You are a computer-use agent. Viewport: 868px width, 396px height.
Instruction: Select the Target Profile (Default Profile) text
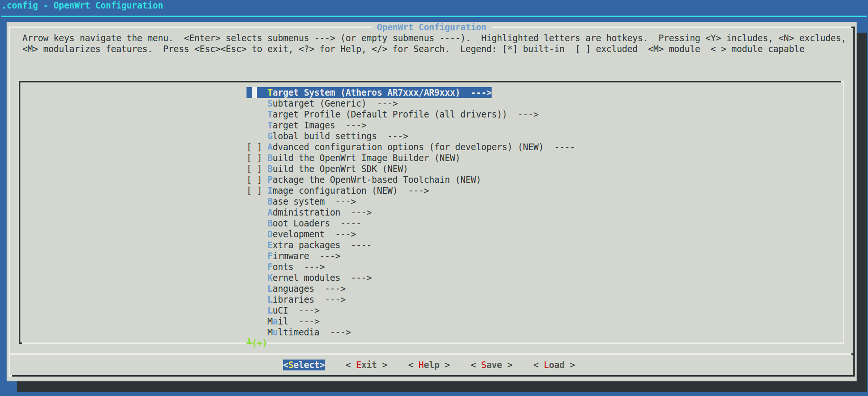387,115
